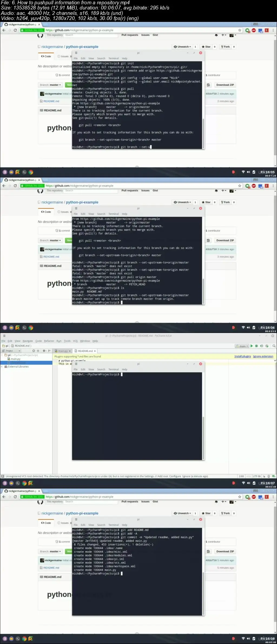
Task: Click the hamburger icon in PyCharm's title bar
Action: [x=4, y=336]
